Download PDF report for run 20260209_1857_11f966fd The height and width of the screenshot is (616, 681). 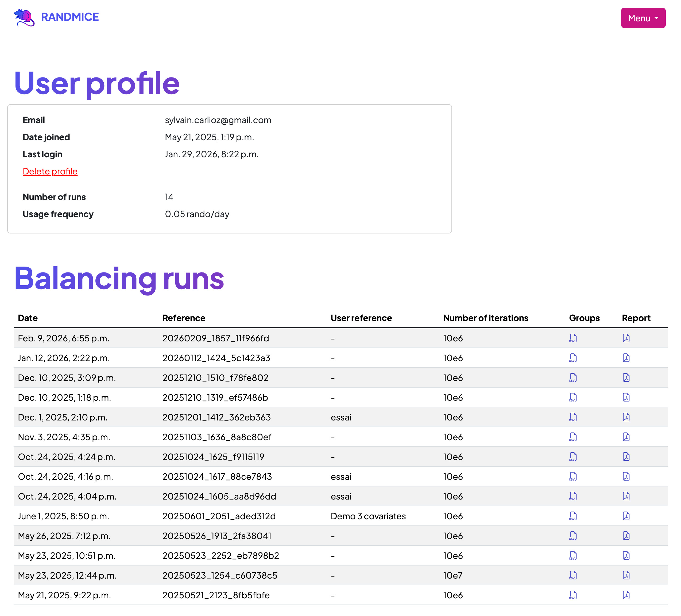[x=627, y=338]
